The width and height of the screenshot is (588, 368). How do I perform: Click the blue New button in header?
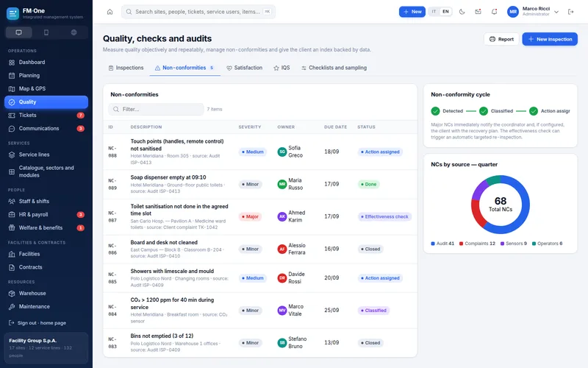tap(412, 12)
